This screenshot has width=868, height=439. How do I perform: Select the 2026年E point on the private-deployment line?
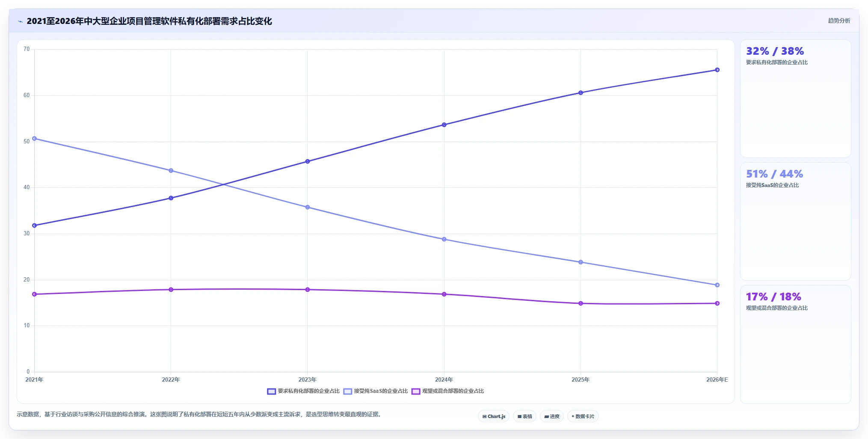717,70
